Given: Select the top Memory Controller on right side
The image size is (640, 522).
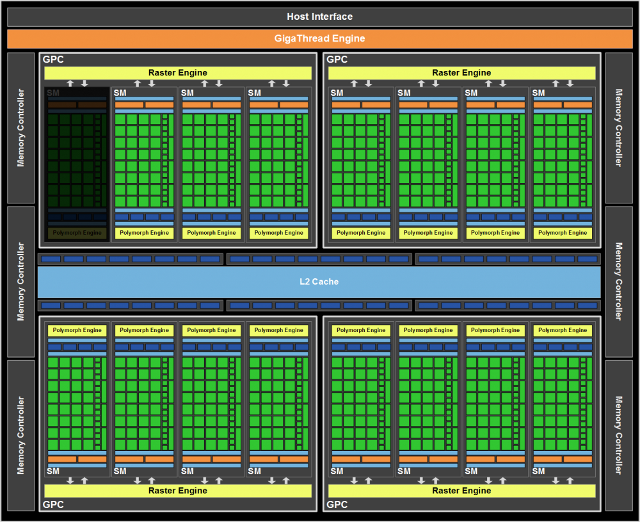Looking at the screenshot, I should click(619, 128).
